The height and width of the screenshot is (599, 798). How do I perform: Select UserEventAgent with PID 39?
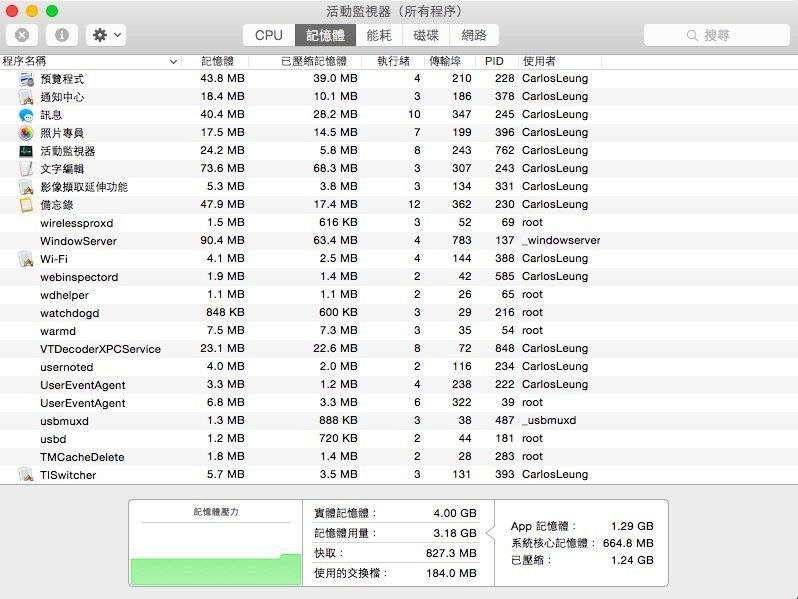399,403
